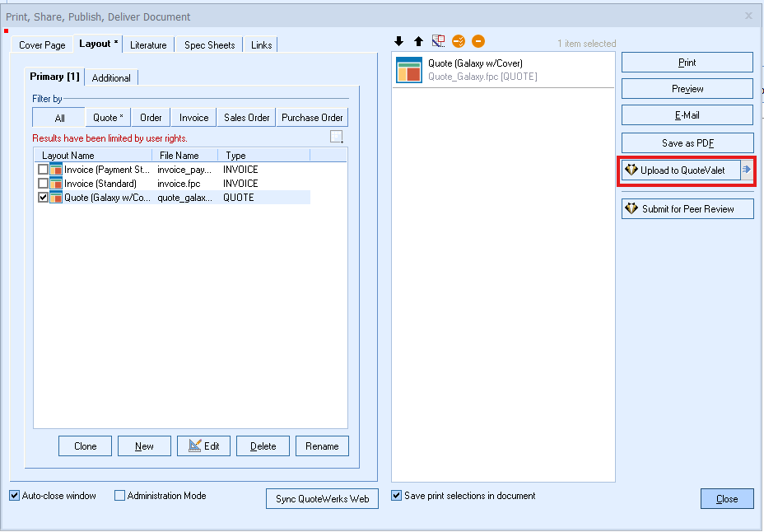Switch to the Cover Page tab

pos(42,44)
